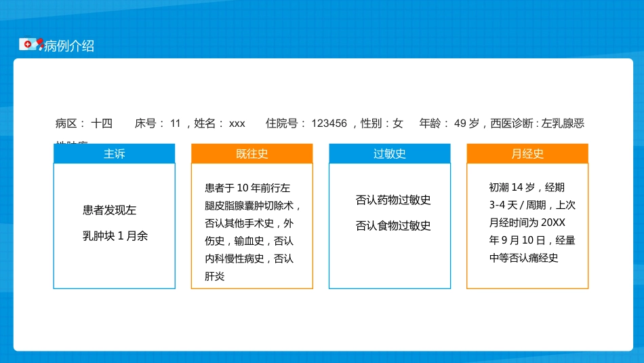
Task: Select the line 伤史，输血史，否认
Action: [x=249, y=241]
